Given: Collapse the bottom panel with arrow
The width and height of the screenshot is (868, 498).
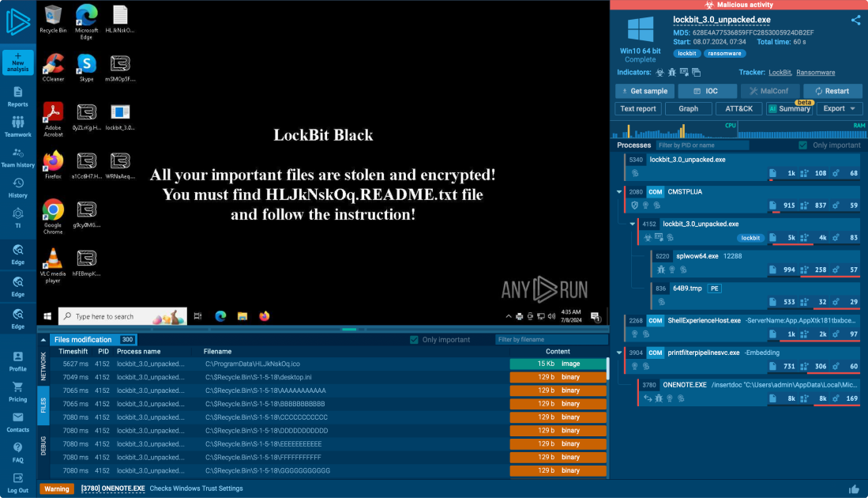Looking at the screenshot, I should coord(43,340).
